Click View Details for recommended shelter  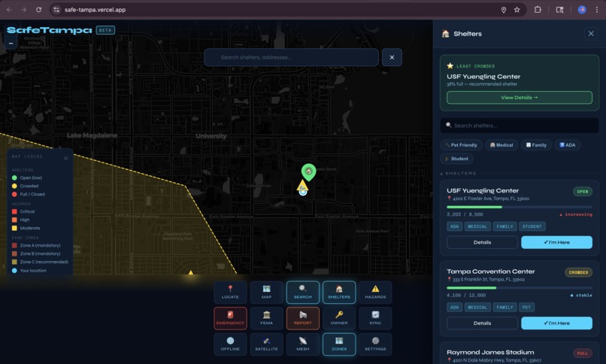[520, 97]
